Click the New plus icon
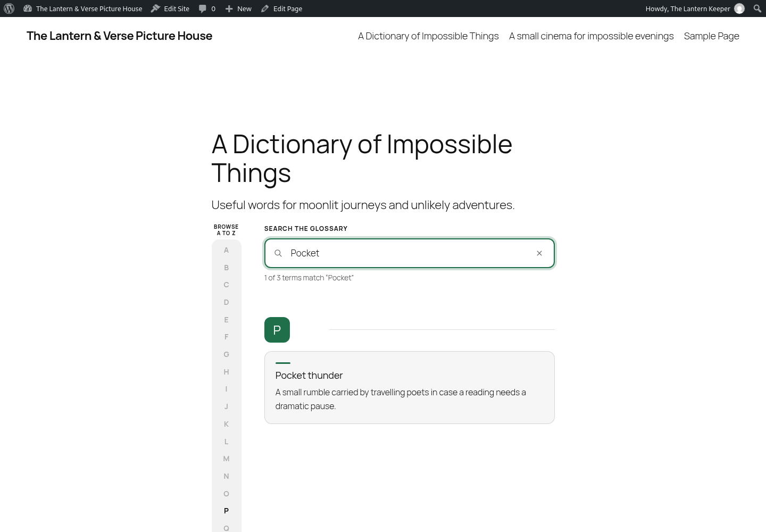This screenshot has width=766, height=532. (x=229, y=9)
